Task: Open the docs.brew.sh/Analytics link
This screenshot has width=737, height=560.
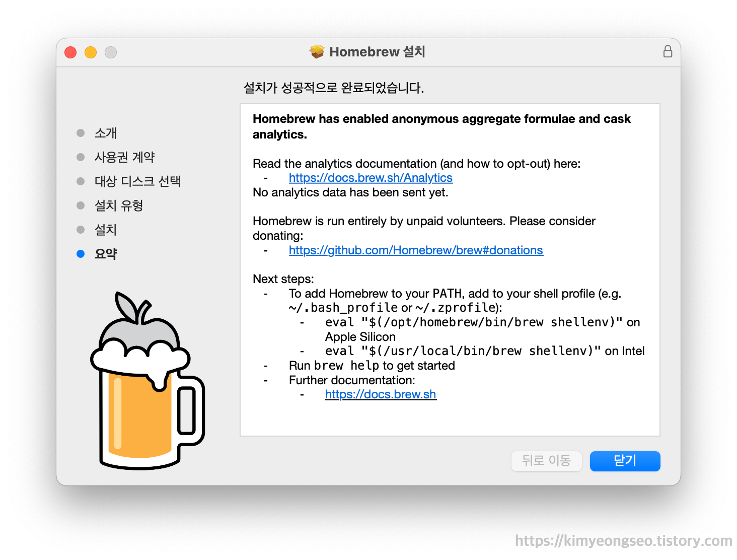Action: tap(371, 178)
